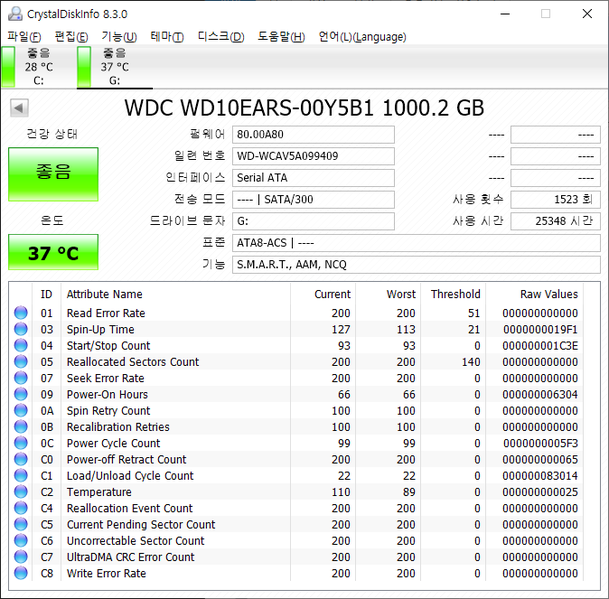Click status orb for Power-On Hours
Image resolution: width=609 pixels, height=599 pixels.
pos(21,394)
